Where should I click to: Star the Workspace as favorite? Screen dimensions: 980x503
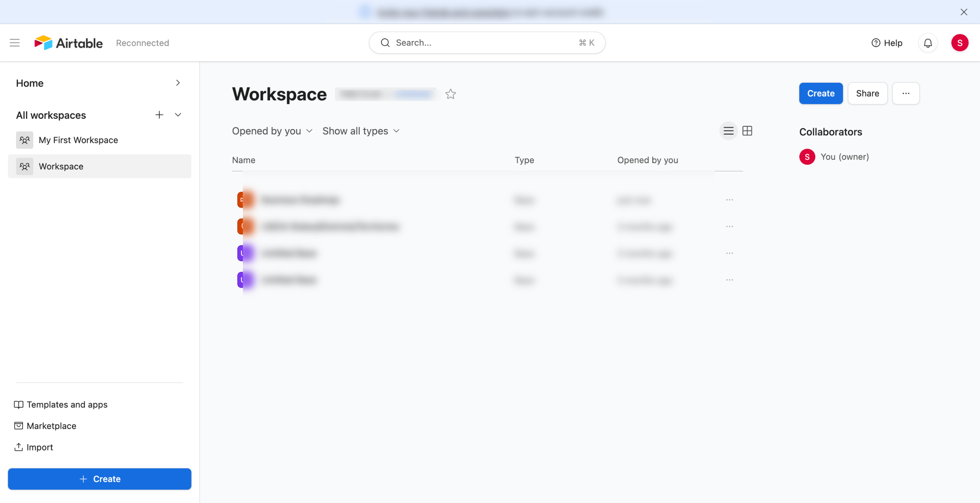point(451,94)
